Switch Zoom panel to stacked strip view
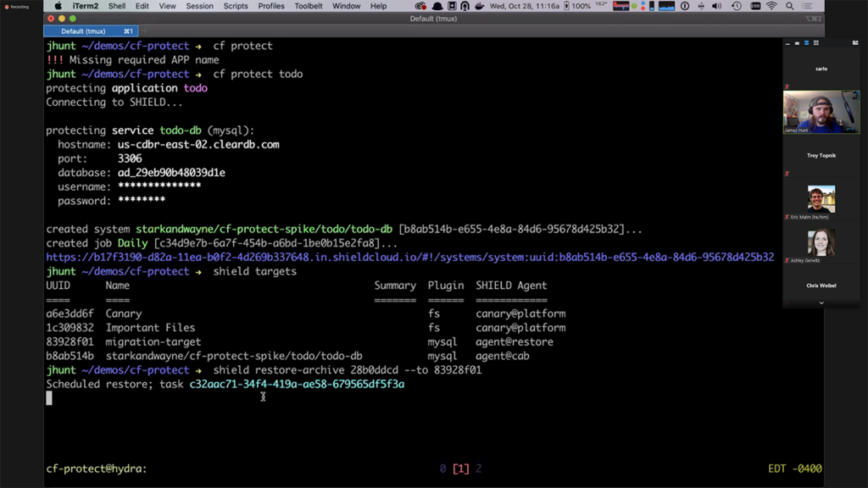 click(807, 42)
